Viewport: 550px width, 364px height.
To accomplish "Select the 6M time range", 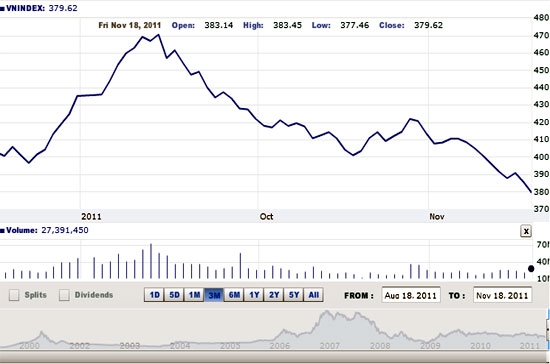I will pyautogui.click(x=234, y=295).
